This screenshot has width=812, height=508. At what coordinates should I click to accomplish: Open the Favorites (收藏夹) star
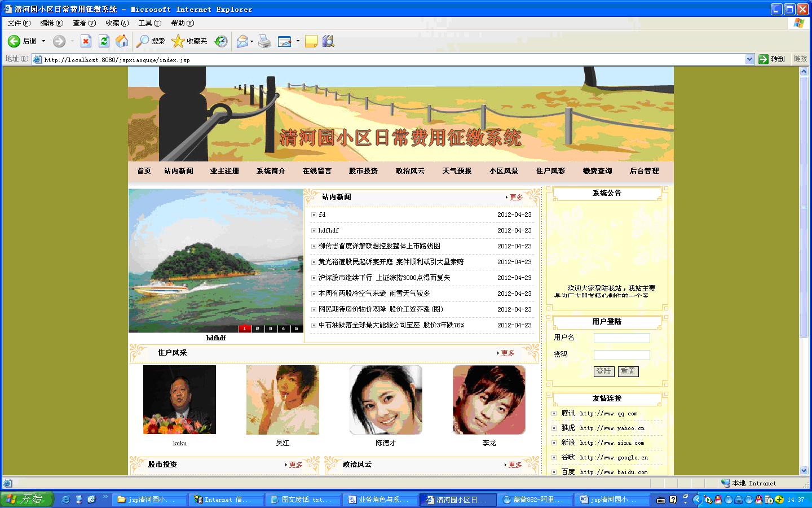coord(178,41)
